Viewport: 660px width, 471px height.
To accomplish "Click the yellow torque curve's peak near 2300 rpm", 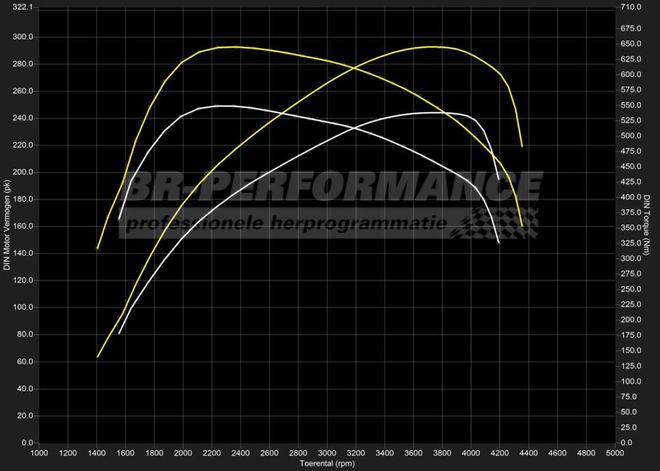I will tap(230, 47).
